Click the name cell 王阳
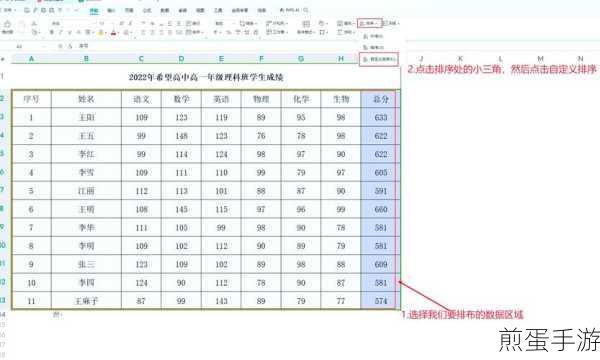The height and width of the screenshot is (360, 600). click(86, 117)
